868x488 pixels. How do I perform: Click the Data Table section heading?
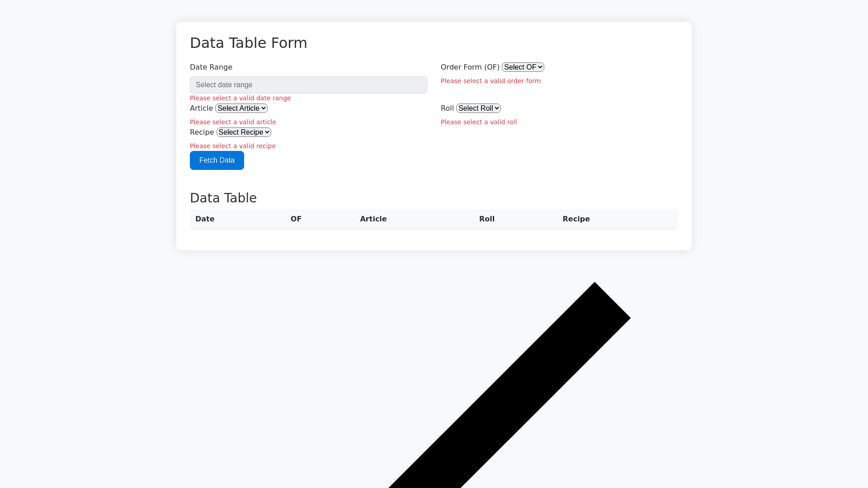click(223, 198)
